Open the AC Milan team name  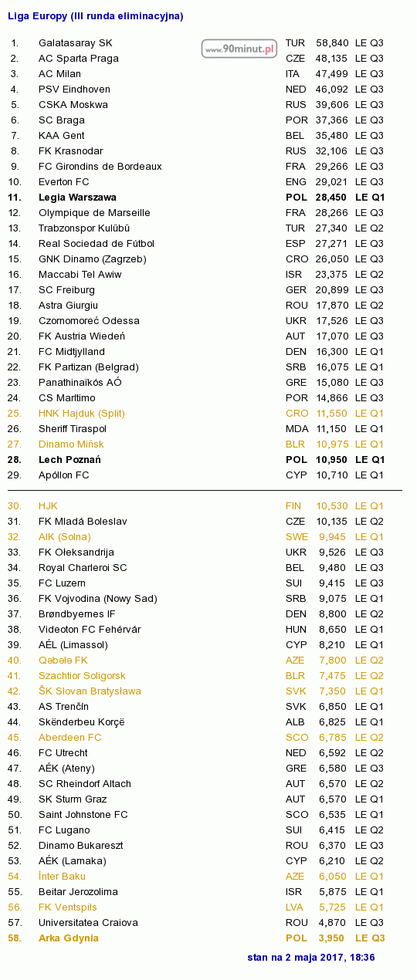[x=59, y=74]
